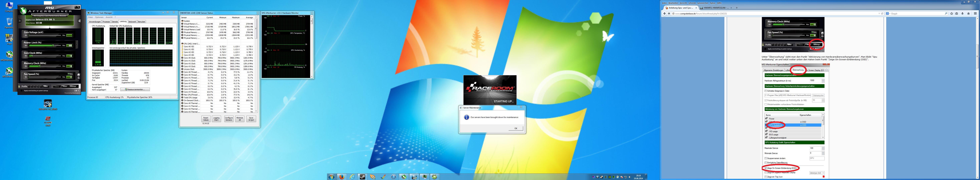This screenshot has width=980, height=180.
Task: Open Steam from the taskbar
Action: (x=363, y=177)
